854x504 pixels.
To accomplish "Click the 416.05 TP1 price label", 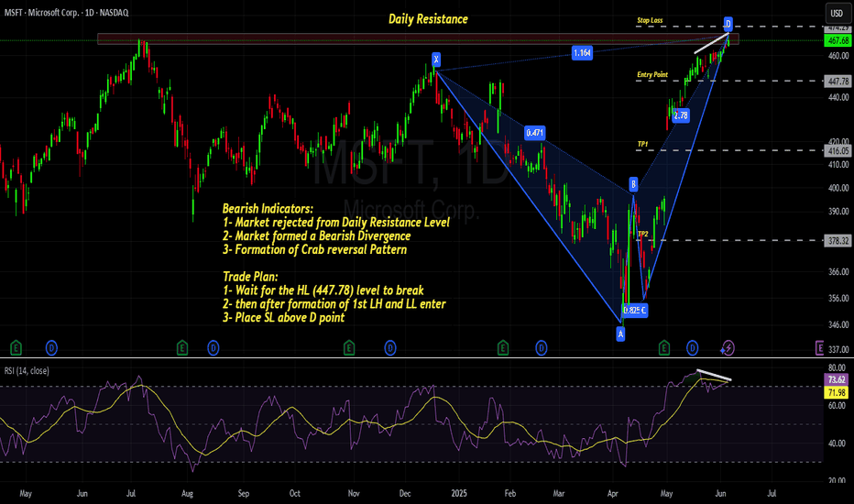I will coord(838,151).
